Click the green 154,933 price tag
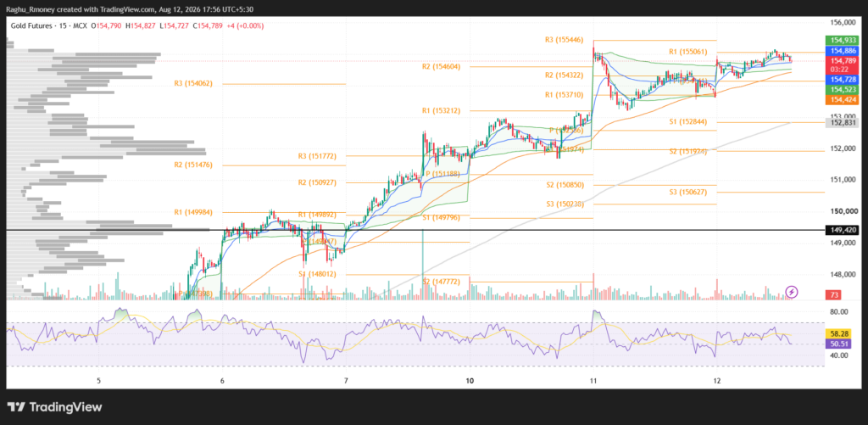Screen dimensions: 868x425 tap(842, 41)
